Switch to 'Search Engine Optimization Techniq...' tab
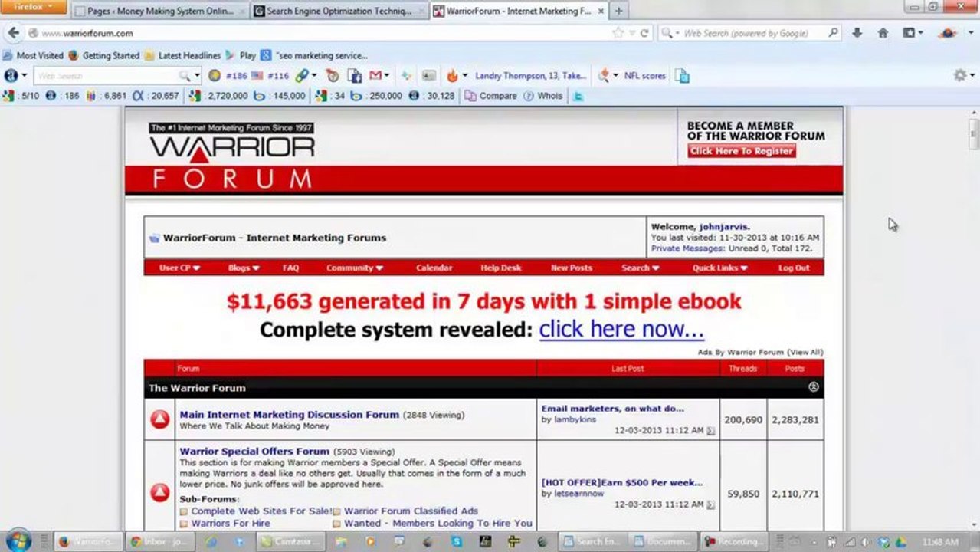 click(338, 11)
